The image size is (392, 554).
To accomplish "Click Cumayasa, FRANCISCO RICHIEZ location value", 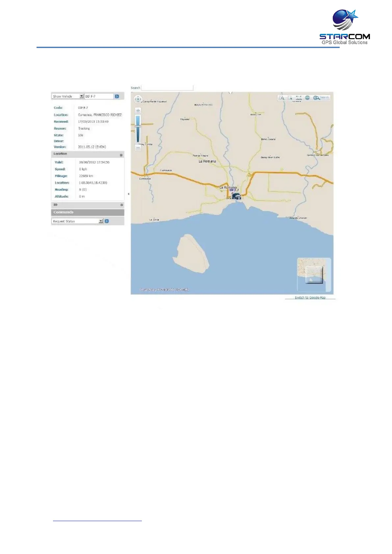I will pyautogui.click(x=100, y=115).
